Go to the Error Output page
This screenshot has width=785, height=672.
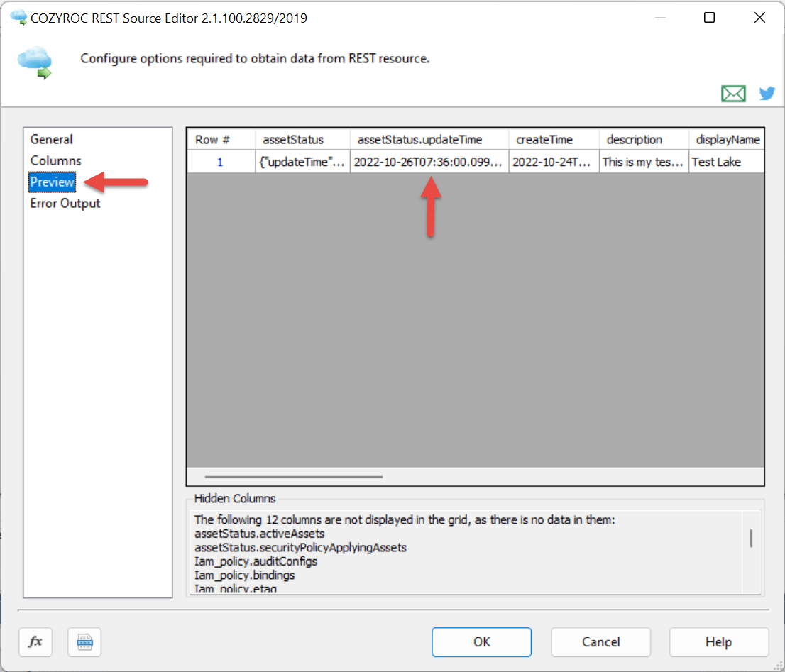coord(65,203)
